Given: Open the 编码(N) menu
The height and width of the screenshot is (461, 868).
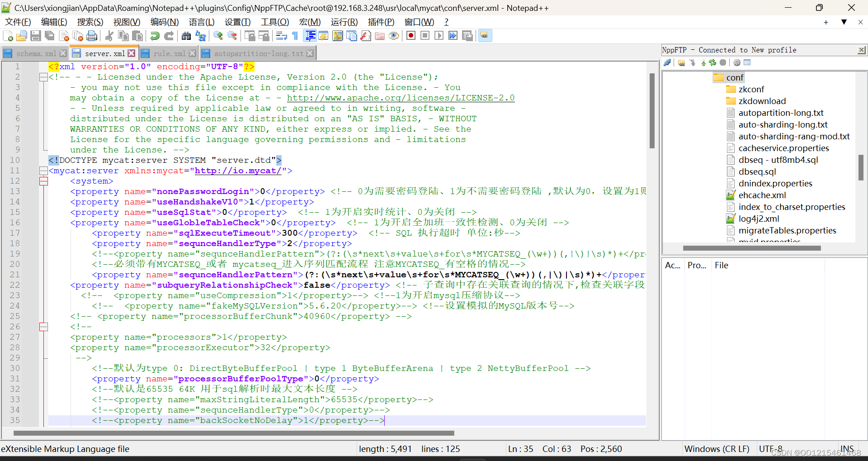Looking at the screenshot, I should coord(165,22).
